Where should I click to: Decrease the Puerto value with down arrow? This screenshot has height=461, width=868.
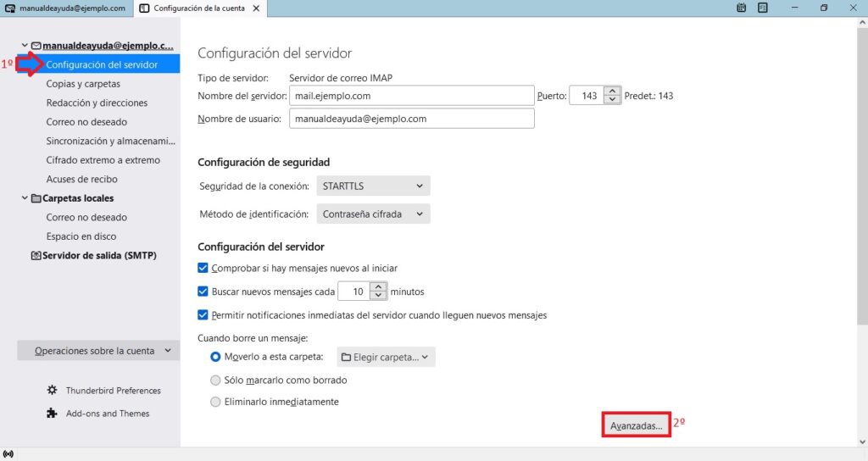(x=612, y=100)
